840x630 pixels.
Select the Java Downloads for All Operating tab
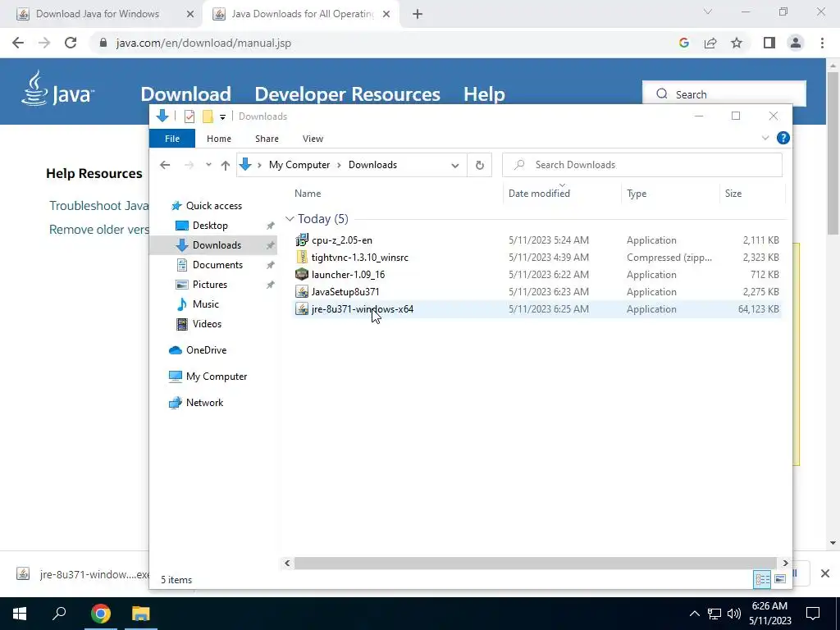[x=302, y=14]
